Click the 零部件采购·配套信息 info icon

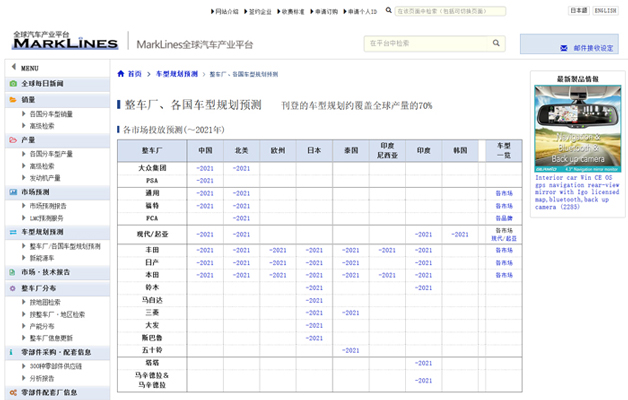coord(11,352)
